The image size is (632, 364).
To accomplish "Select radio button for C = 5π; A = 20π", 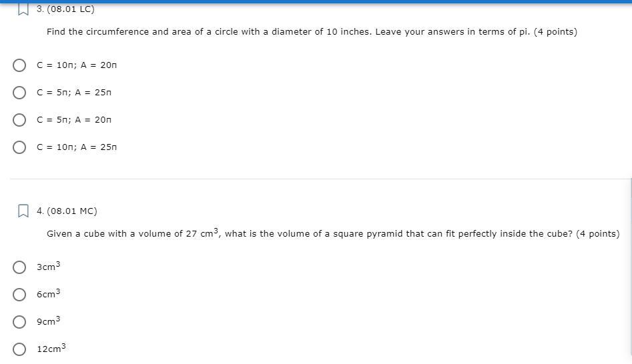I will (x=19, y=120).
